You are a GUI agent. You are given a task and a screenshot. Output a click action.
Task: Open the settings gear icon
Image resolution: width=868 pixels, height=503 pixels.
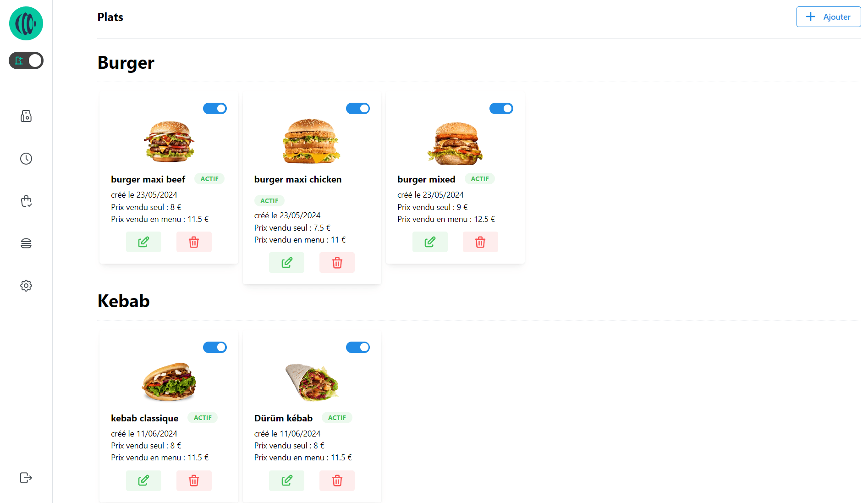click(x=26, y=286)
